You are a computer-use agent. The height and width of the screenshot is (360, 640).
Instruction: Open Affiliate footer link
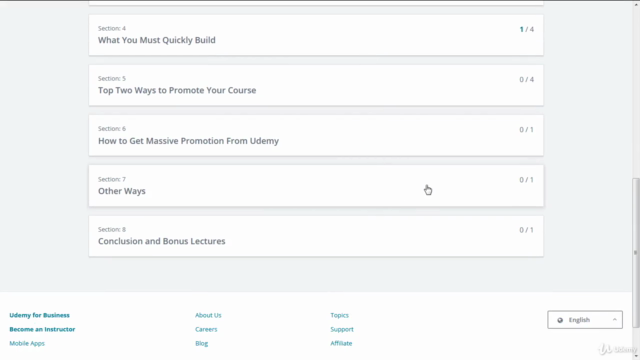tap(341, 343)
